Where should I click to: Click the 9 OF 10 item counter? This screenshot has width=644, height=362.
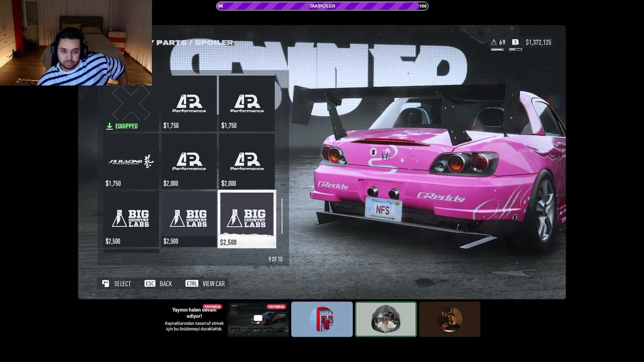tap(275, 259)
